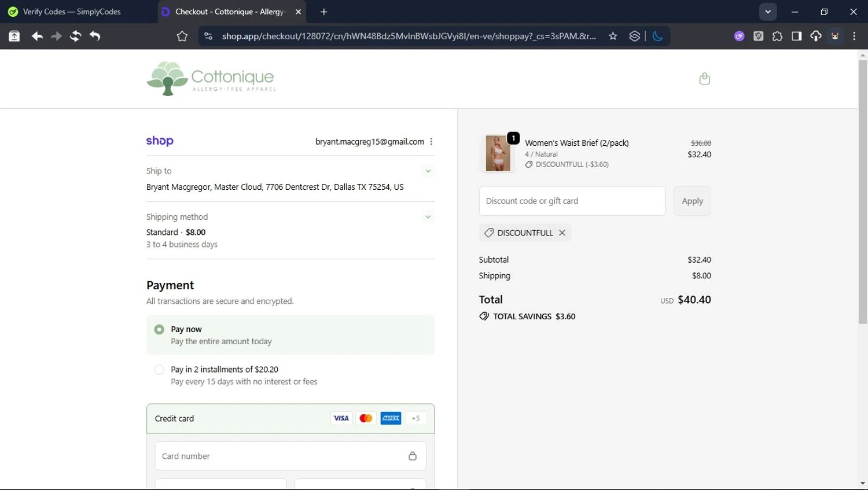868x490 pixels.
Task: Open account options next to the email
Action: click(431, 142)
